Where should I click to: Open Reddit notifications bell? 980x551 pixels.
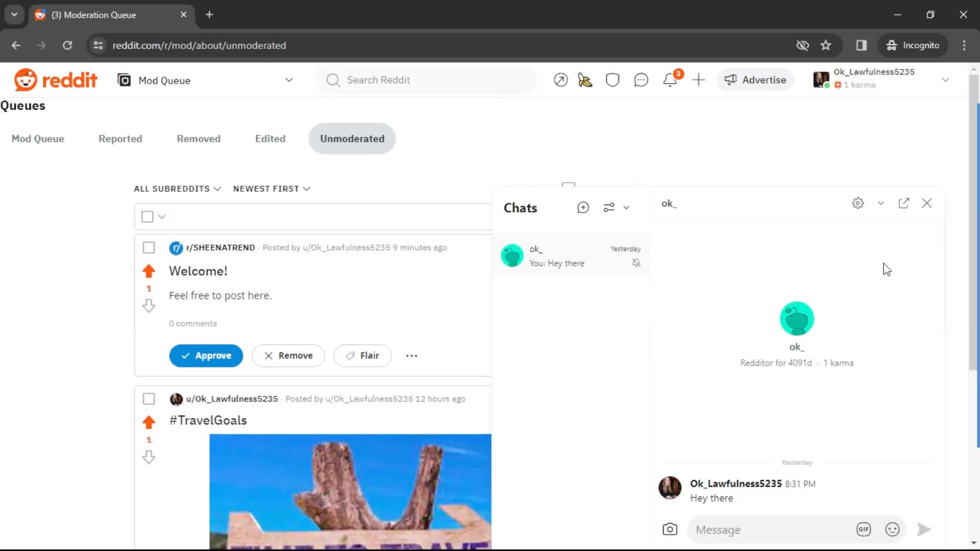point(670,80)
